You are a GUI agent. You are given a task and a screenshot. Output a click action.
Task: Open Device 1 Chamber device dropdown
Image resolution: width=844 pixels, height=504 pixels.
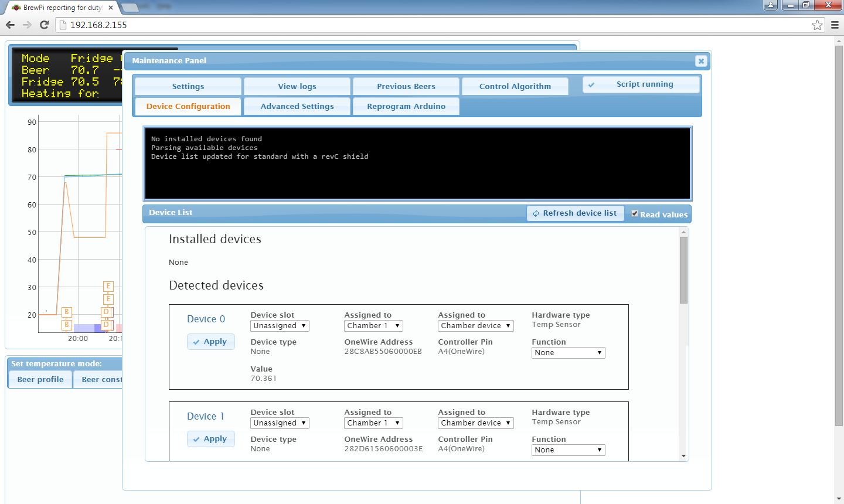coord(476,423)
